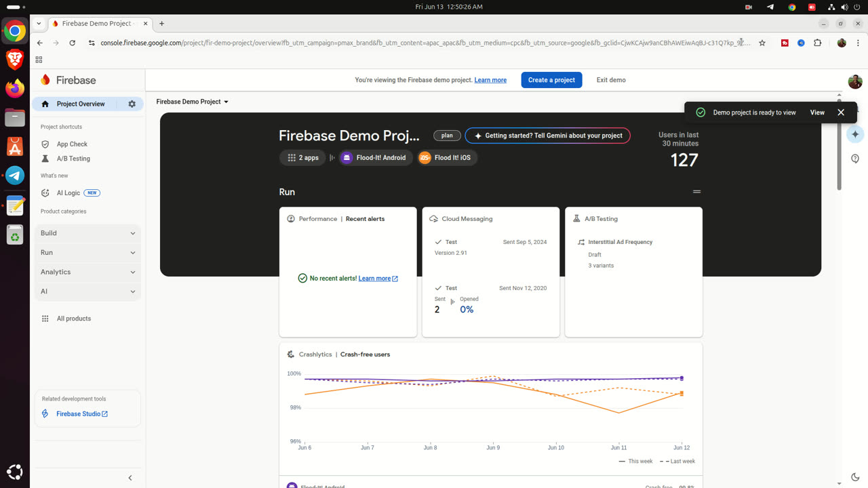Open Firefox from Ubuntu dock
This screenshot has height=488, width=868.
pyautogui.click(x=15, y=89)
